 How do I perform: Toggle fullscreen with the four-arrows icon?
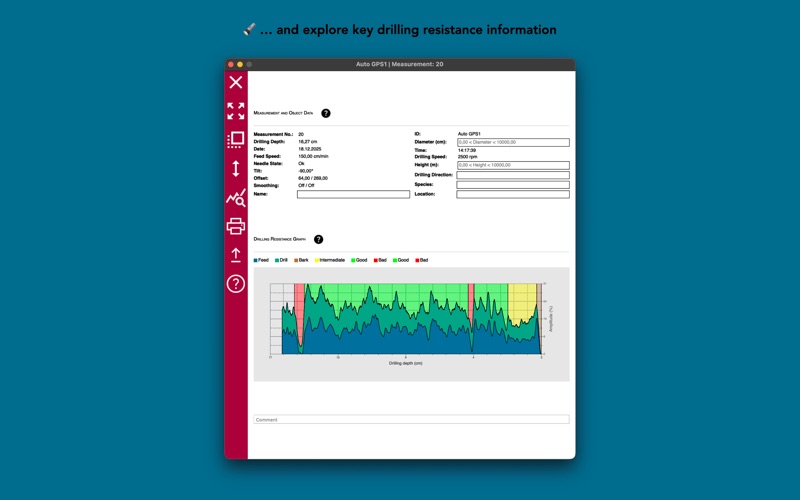tap(236, 111)
